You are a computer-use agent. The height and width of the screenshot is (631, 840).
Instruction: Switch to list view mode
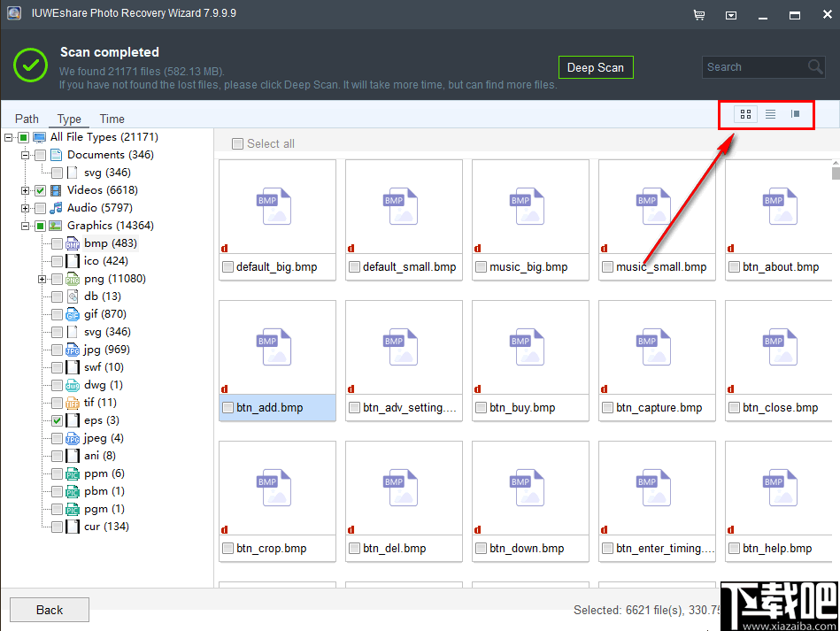point(769,114)
